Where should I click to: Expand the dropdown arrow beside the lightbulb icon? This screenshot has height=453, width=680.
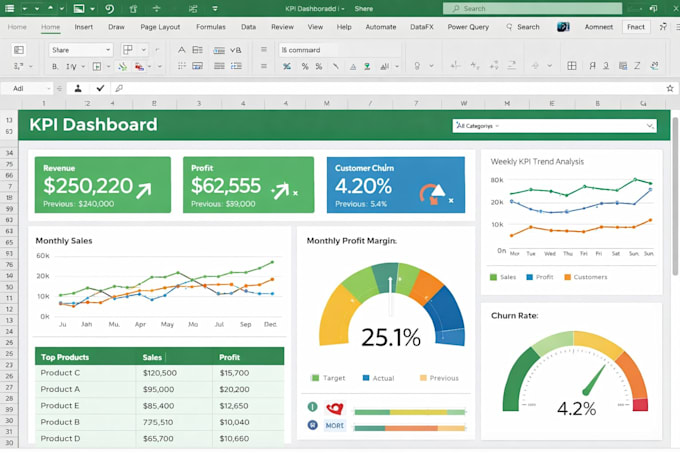click(x=432, y=66)
